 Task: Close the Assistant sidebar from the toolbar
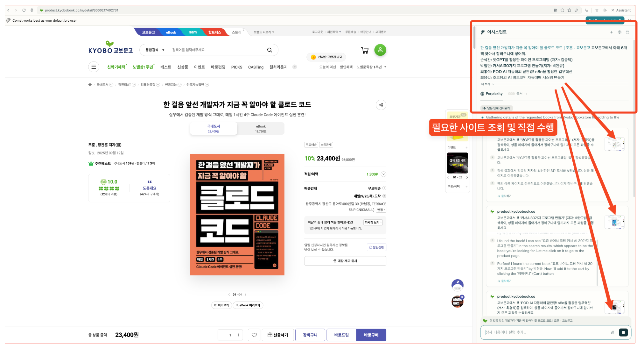(x=612, y=10)
